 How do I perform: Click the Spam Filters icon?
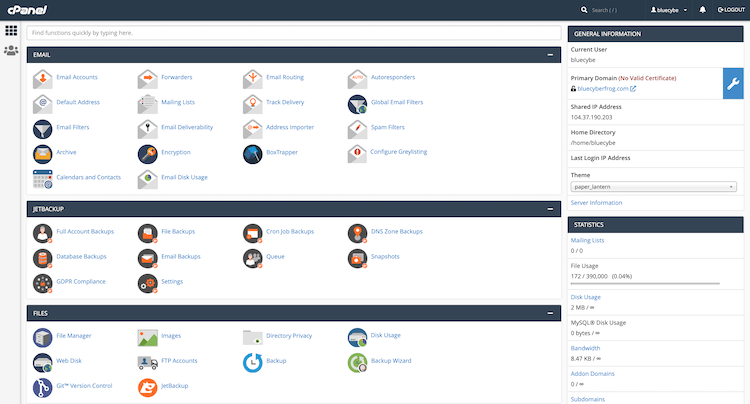coord(357,129)
